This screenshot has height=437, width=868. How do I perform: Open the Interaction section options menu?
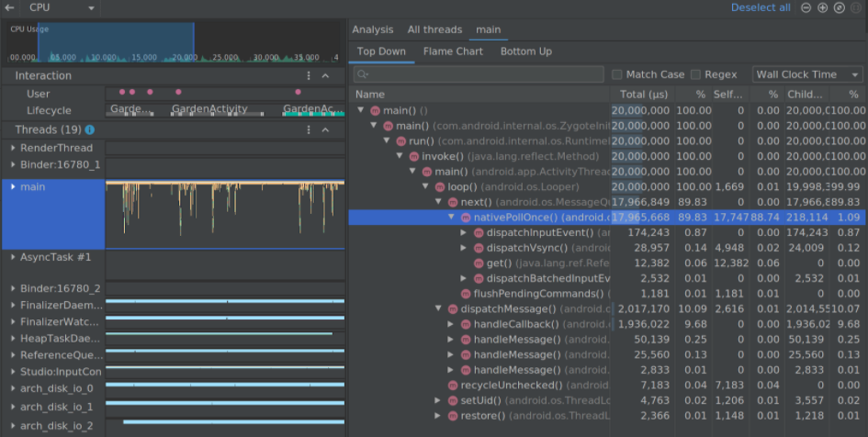click(309, 76)
